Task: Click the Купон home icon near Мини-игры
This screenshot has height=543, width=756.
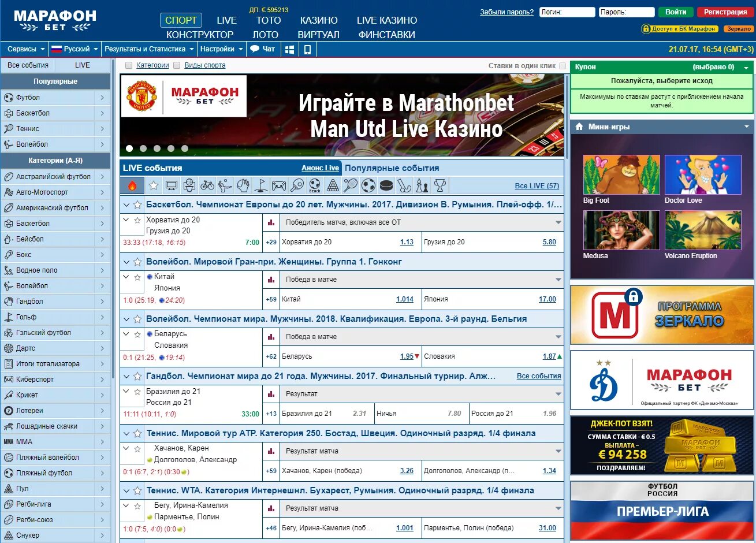Action: pos(579,127)
